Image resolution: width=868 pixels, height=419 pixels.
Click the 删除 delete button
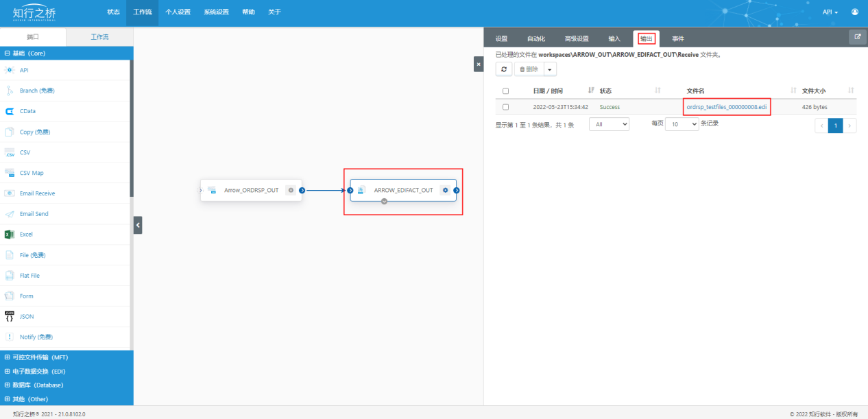[529, 69]
